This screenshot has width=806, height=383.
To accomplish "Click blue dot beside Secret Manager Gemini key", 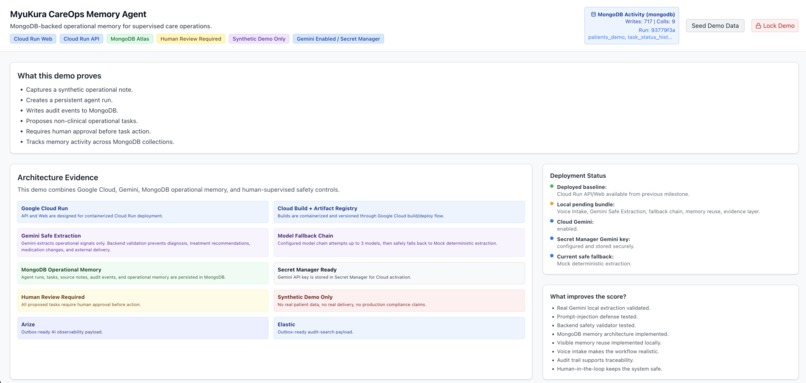I will click(552, 239).
